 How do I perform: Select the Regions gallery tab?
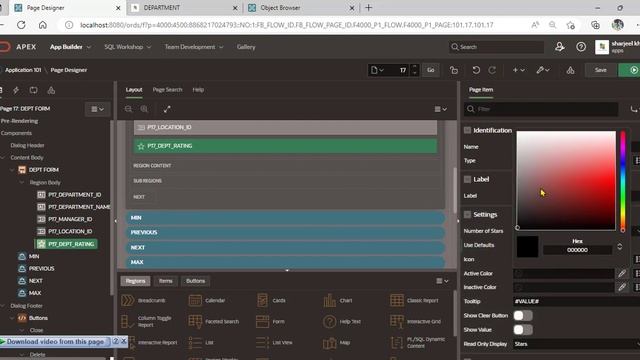pyautogui.click(x=136, y=281)
